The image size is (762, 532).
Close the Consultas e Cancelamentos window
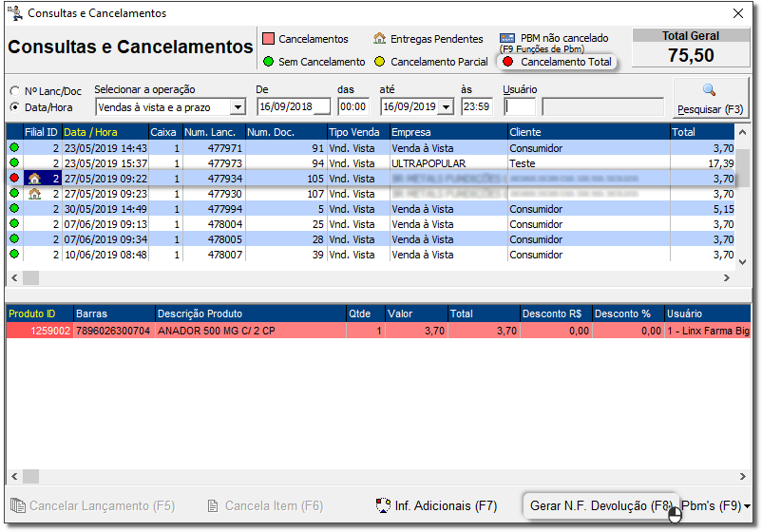point(738,13)
